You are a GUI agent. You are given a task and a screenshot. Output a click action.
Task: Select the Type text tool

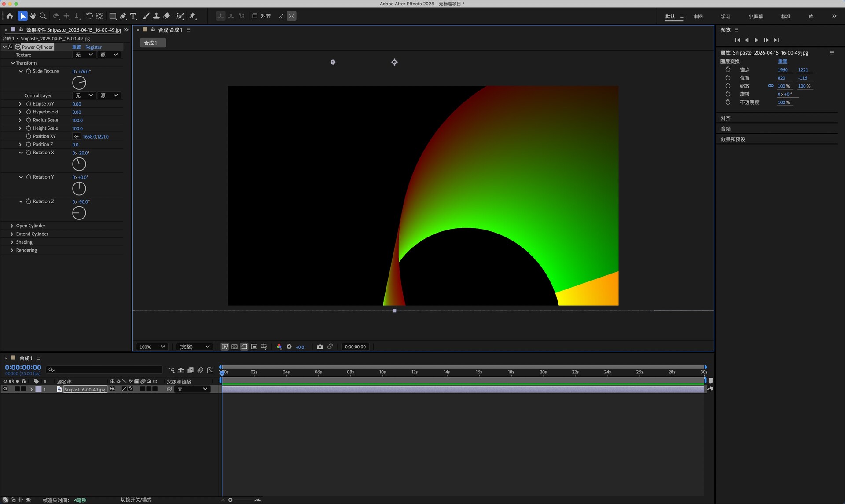(133, 16)
